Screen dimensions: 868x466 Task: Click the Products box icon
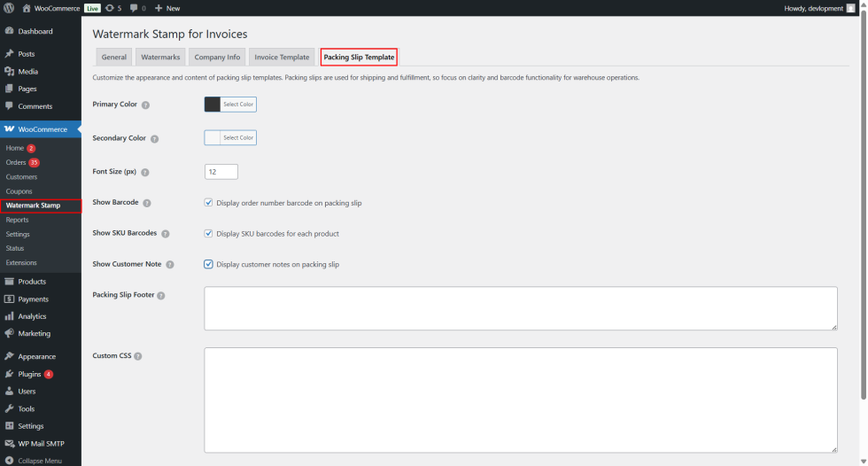tap(9, 281)
